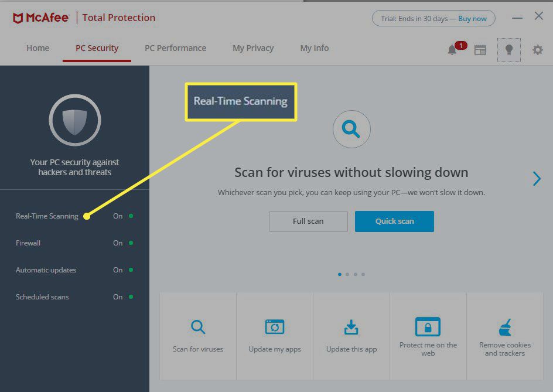
Task: Click the Update this app download icon
Action: (351, 327)
